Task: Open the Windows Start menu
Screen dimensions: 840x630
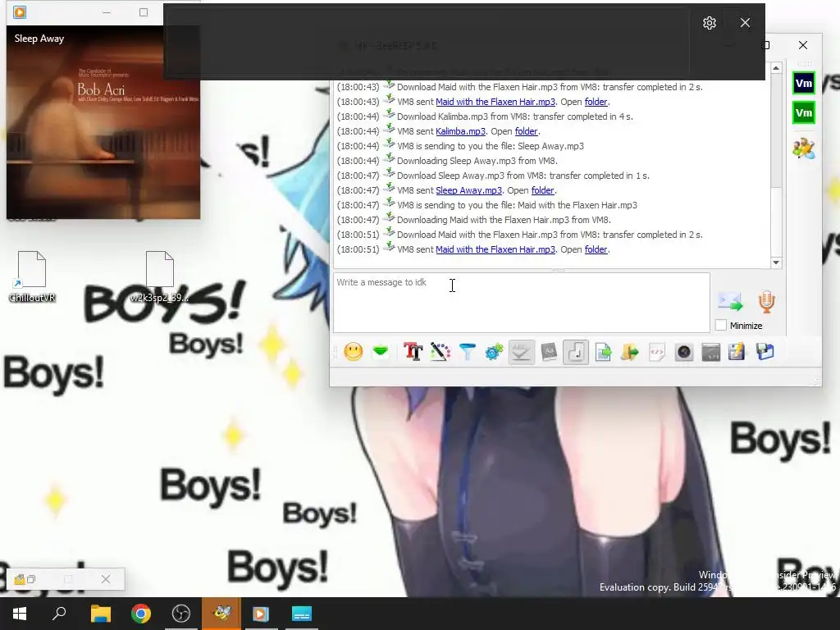Action: (20, 614)
